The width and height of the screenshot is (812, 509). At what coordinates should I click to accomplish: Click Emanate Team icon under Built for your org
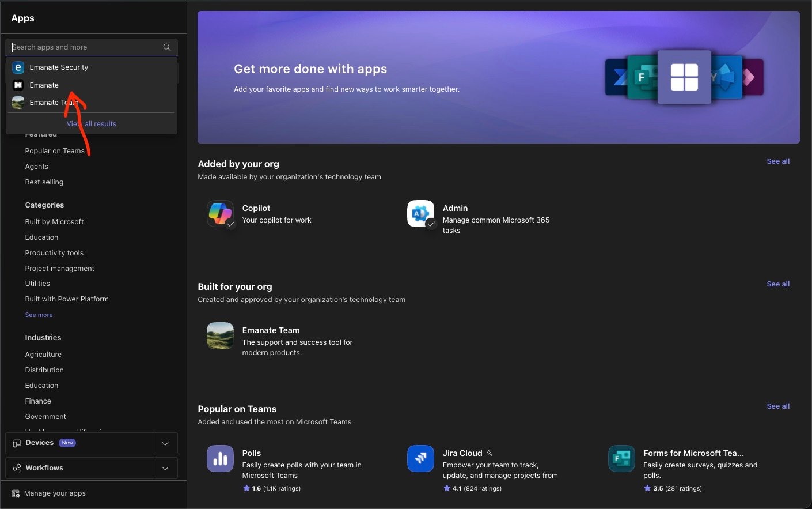(221, 336)
